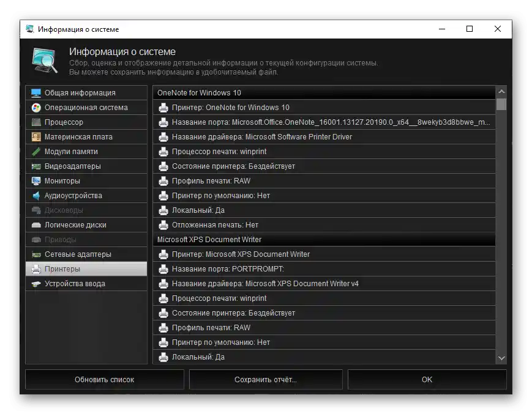This screenshot has width=532, height=414.
Task: Click printer icon of Название порта: PORTPROMPT: row
Action: (x=163, y=269)
